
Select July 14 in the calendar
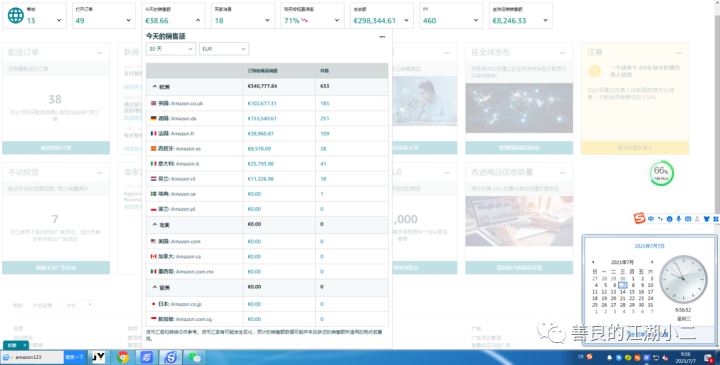pos(623,292)
